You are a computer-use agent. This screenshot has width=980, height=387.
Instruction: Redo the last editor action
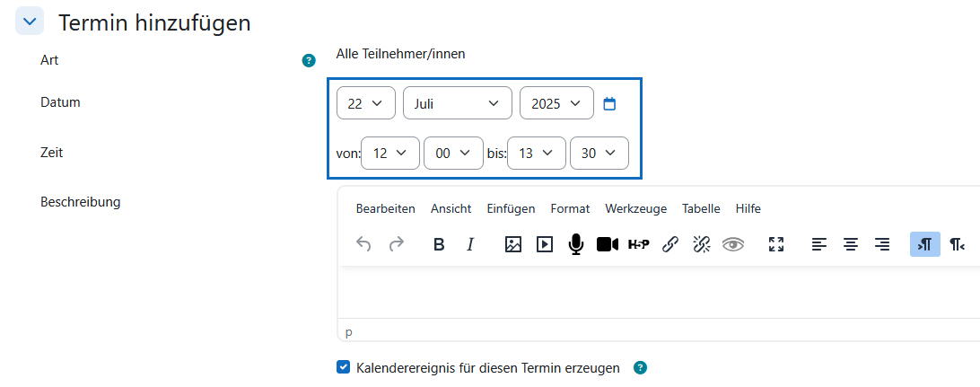(x=397, y=244)
